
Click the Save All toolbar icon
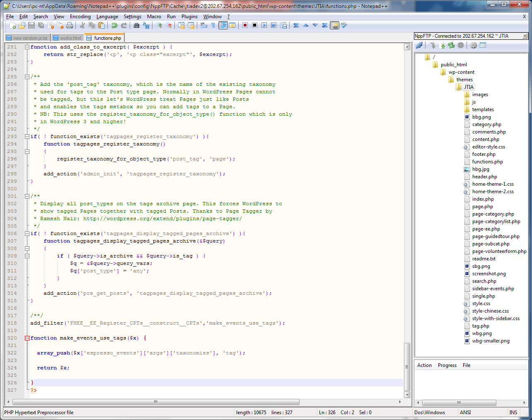41,25
